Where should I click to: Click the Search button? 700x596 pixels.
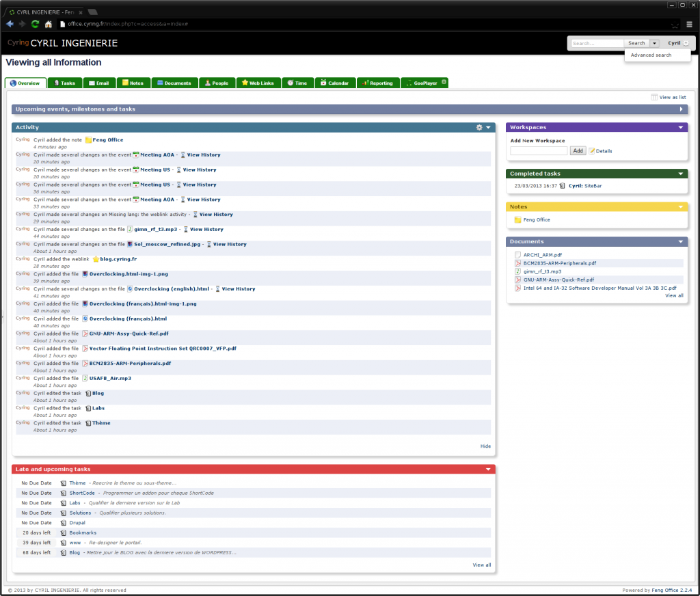[636, 43]
